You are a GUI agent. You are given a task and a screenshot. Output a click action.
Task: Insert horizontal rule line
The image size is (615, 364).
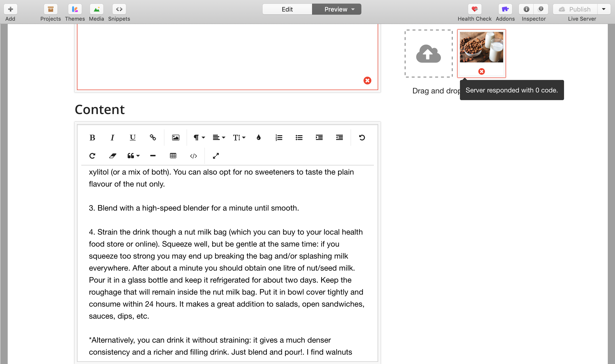[153, 156]
